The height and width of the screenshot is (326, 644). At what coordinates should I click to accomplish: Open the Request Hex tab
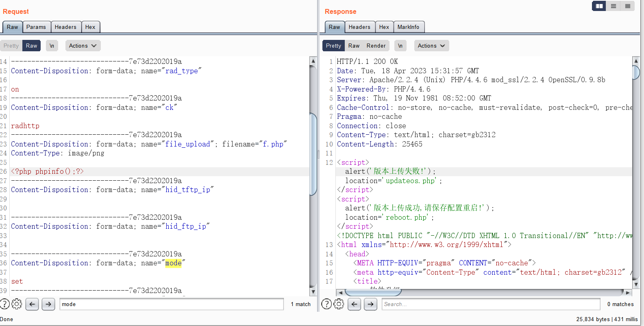pos(90,27)
